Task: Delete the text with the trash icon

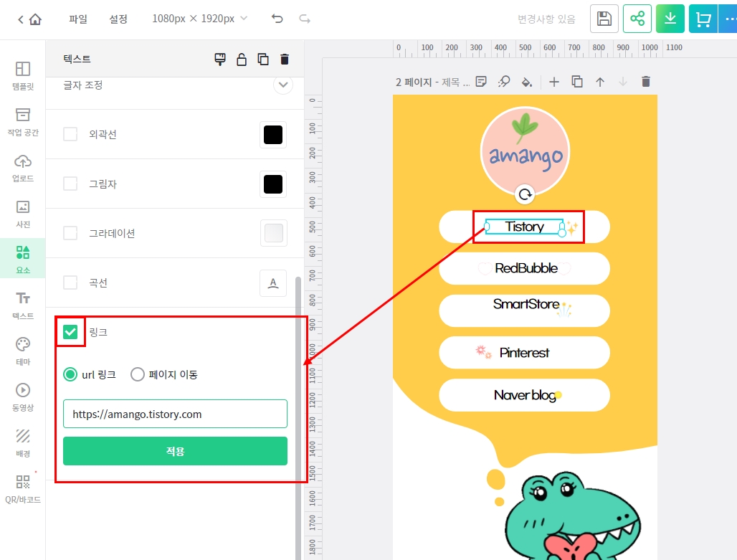Action: [x=285, y=60]
